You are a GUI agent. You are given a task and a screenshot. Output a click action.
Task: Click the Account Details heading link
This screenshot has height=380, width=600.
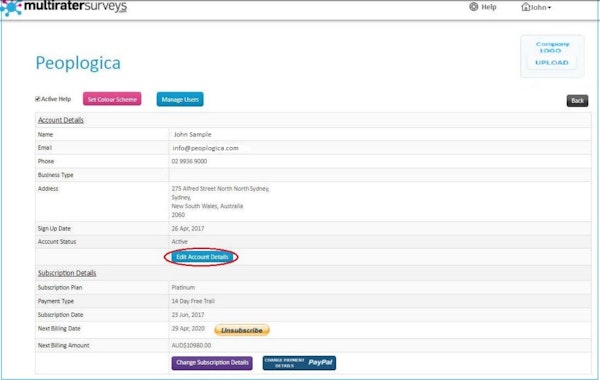pos(60,120)
